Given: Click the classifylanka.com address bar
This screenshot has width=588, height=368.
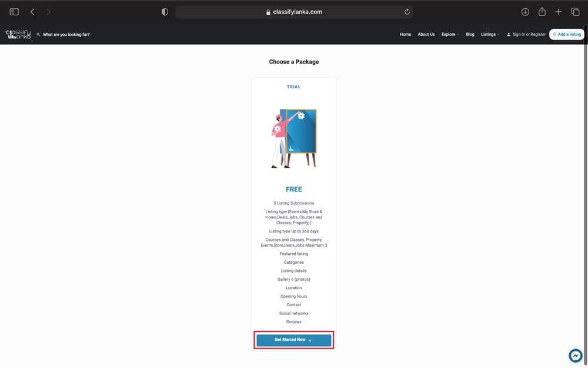Looking at the screenshot, I should pos(294,12).
